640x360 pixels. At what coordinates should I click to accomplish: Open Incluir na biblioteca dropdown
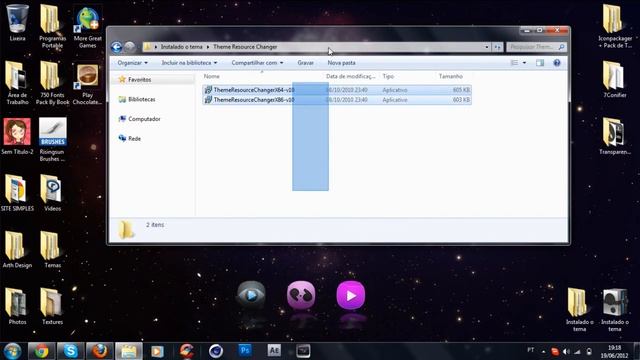click(189, 63)
